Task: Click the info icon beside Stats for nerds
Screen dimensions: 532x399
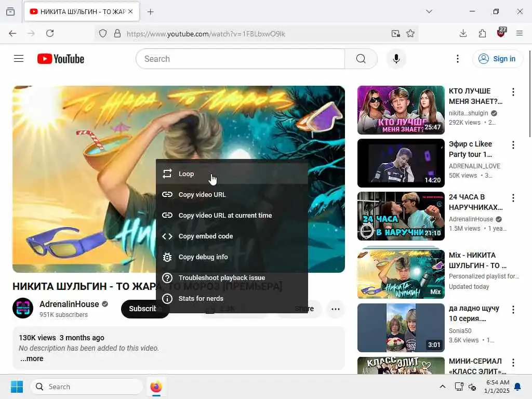Action: click(167, 299)
